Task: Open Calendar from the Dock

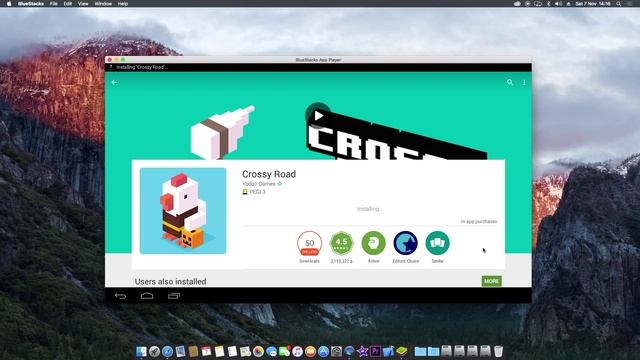Action: tap(206, 351)
